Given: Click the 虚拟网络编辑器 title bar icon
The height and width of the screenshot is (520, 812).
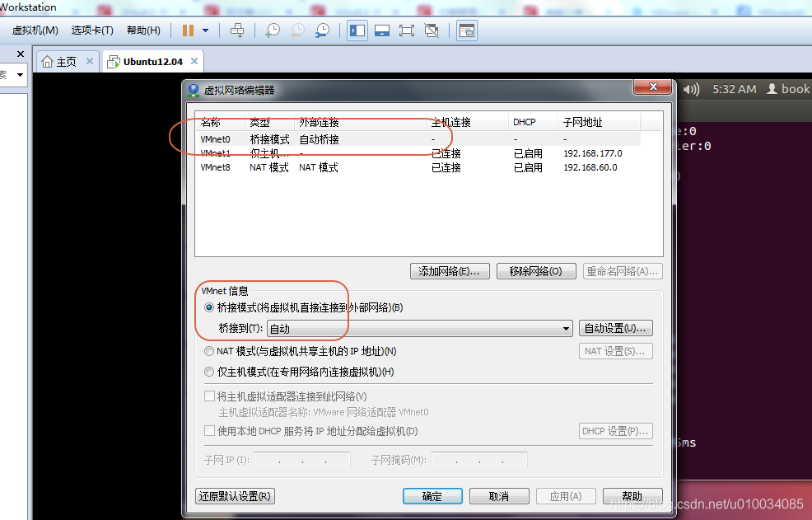Looking at the screenshot, I should tap(194, 90).
